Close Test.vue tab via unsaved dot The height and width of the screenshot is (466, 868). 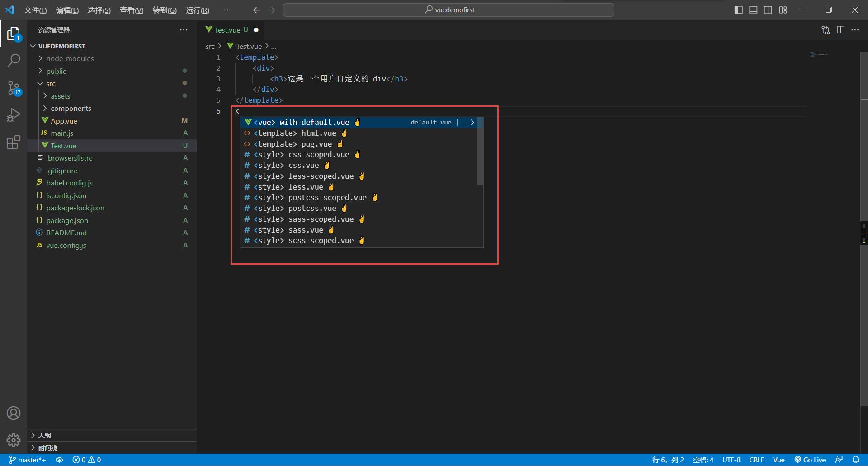[x=256, y=30]
